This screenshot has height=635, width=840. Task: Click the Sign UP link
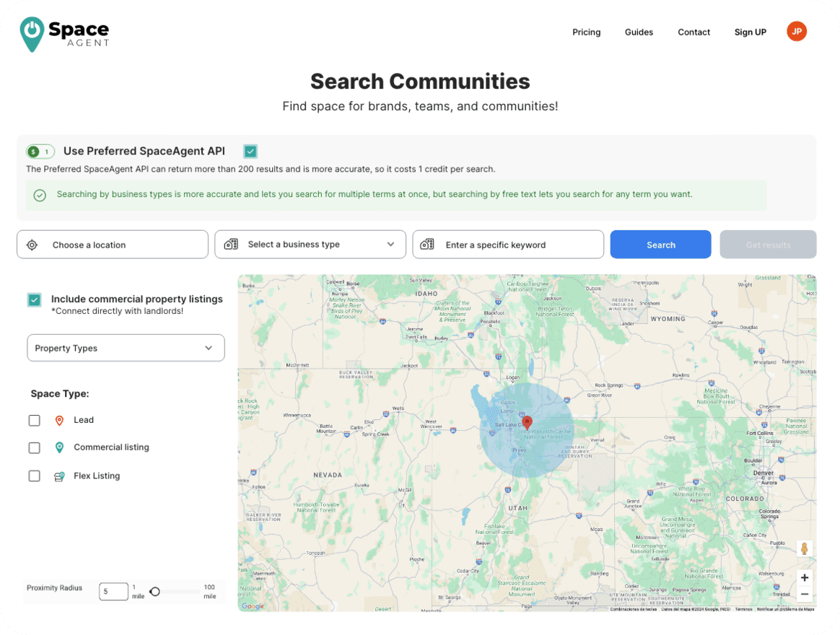pyautogui.click(x=750, y=32)
